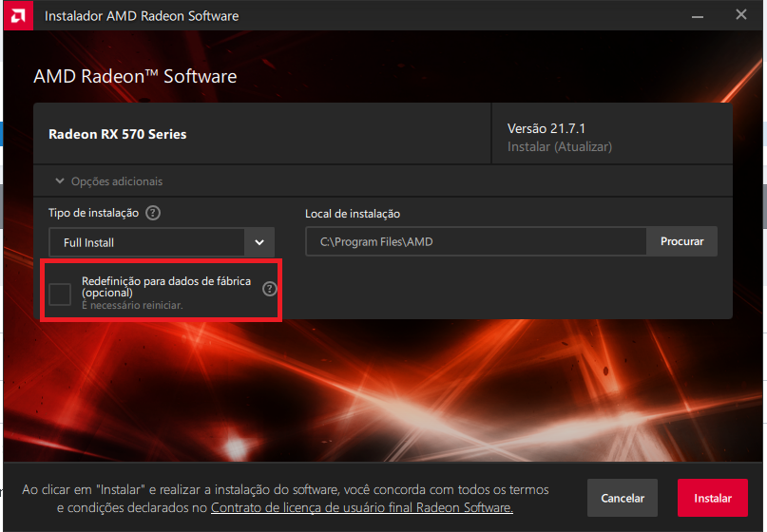The width and height of the screenshot is (767, 532).
Task: Click the red Instalar button
Action: pos(712,498)
